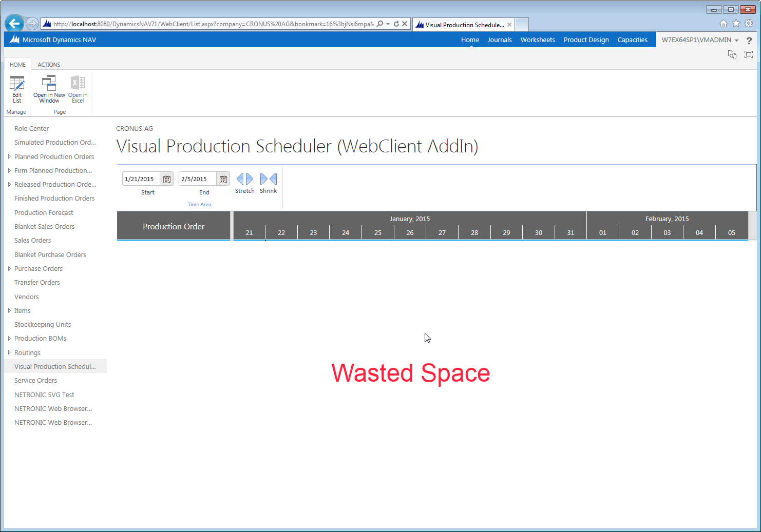Click the favorites star icon
761x532 pixels.
click(x=736, y=24)
